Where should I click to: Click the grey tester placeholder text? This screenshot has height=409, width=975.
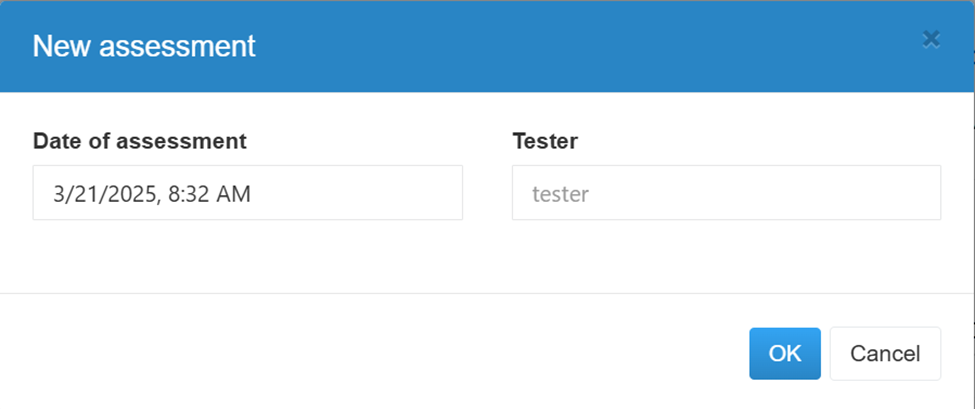pos(560,195)
